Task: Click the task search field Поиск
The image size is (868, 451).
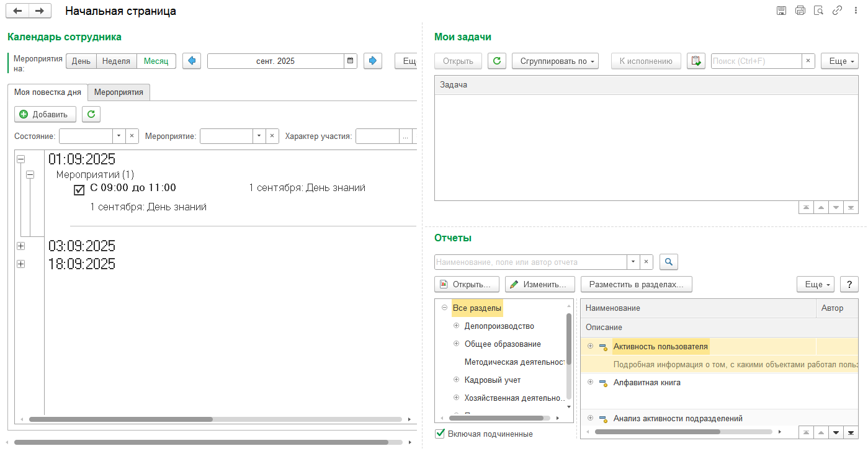Action: tap(756, 61)
